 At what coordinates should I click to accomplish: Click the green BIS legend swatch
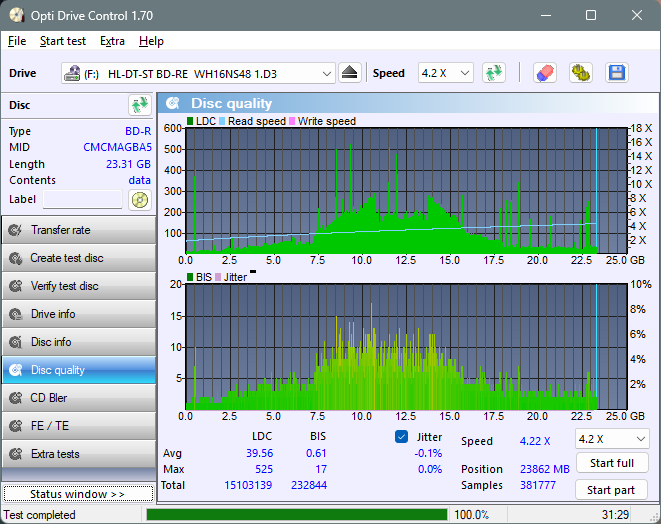point(190,277)
